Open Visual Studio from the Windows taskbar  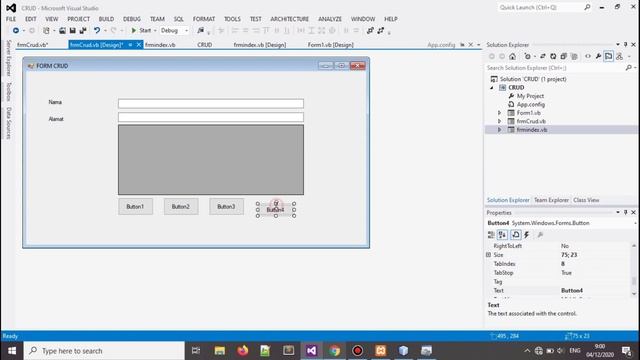[x=311, y=351]
